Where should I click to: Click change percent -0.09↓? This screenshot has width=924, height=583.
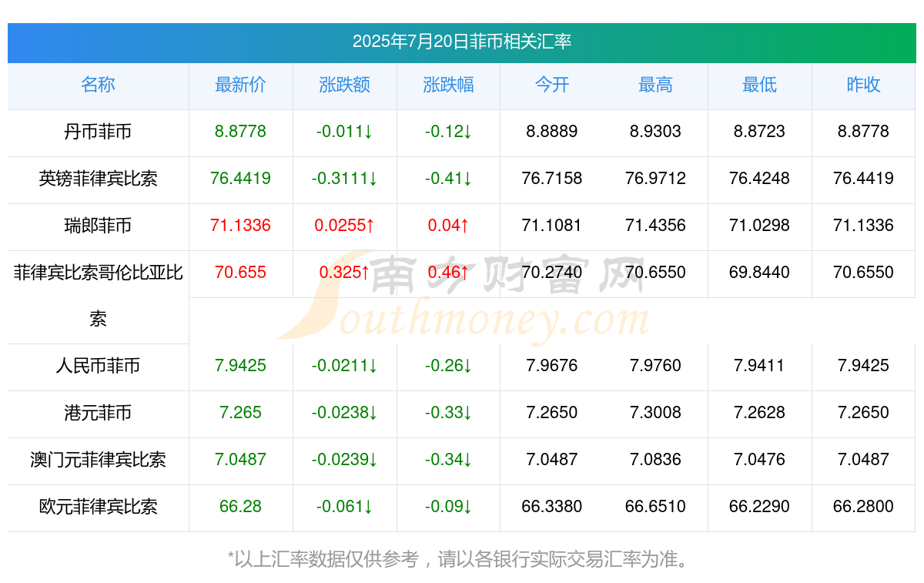[448, 507]
